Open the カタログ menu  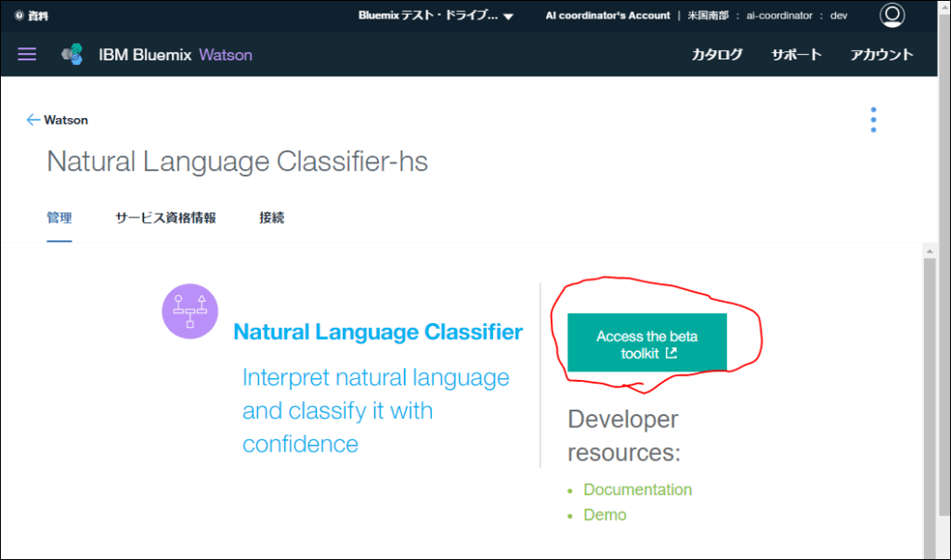coord(717,55)
